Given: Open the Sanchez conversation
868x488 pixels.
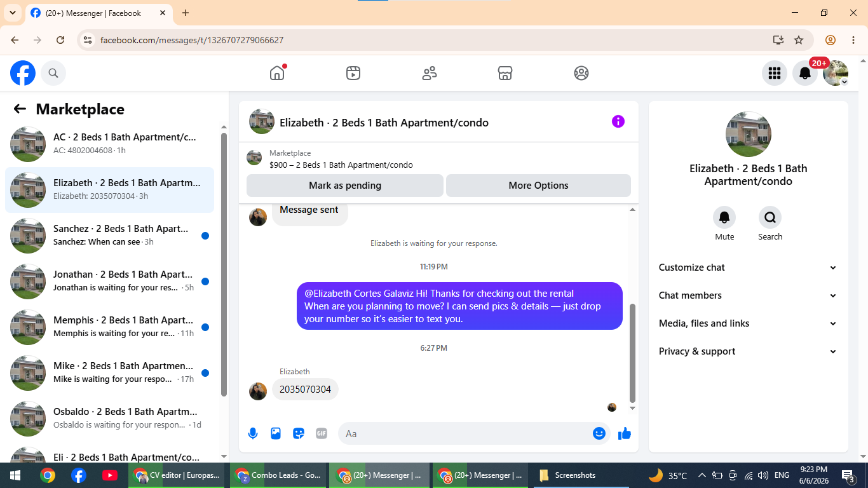Looking at the screenshot, I should [109, 236].
